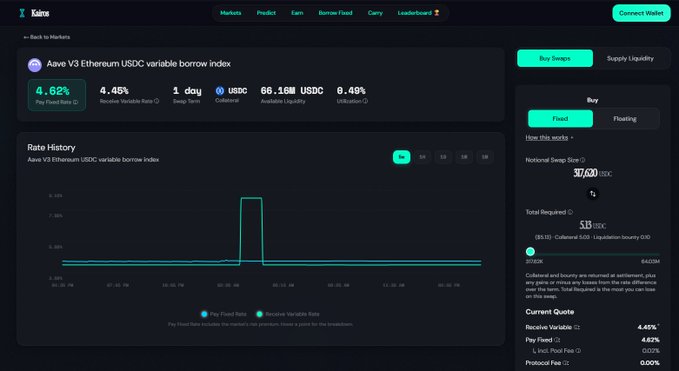Open the Protocol Fee info icon
This screenshot has width=679, height=371.
click(566, 363)
